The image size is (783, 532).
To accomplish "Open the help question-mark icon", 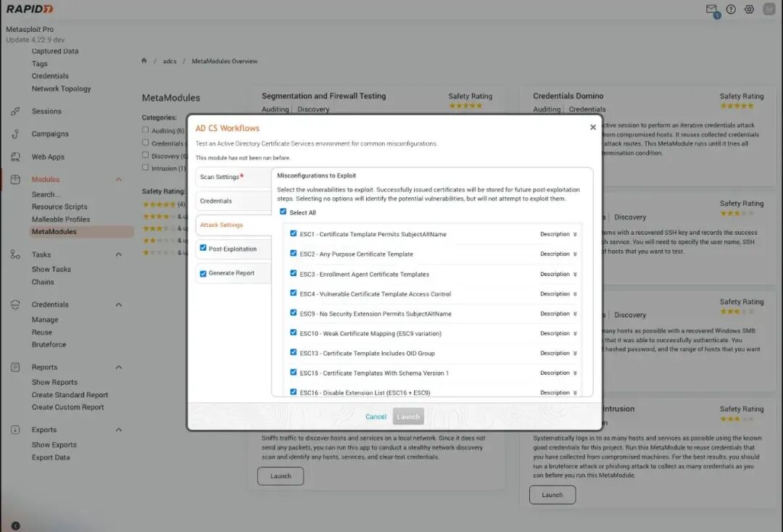I will coord(730,9).
